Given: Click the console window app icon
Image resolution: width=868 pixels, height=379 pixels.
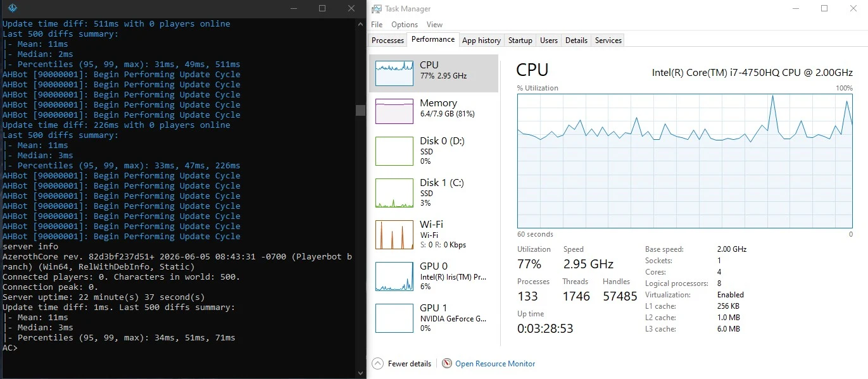Looking at the screenshot, I should pyautogui.click(x=13, y=8).
